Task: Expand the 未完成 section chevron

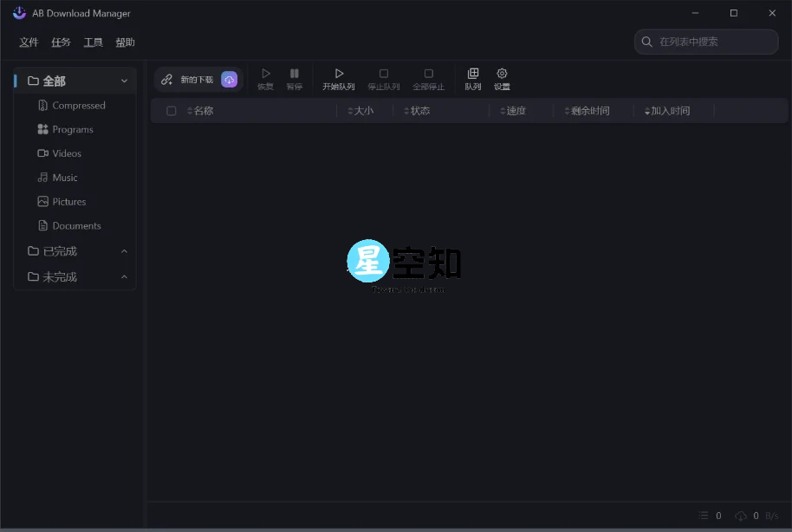Action: (124, 276)
